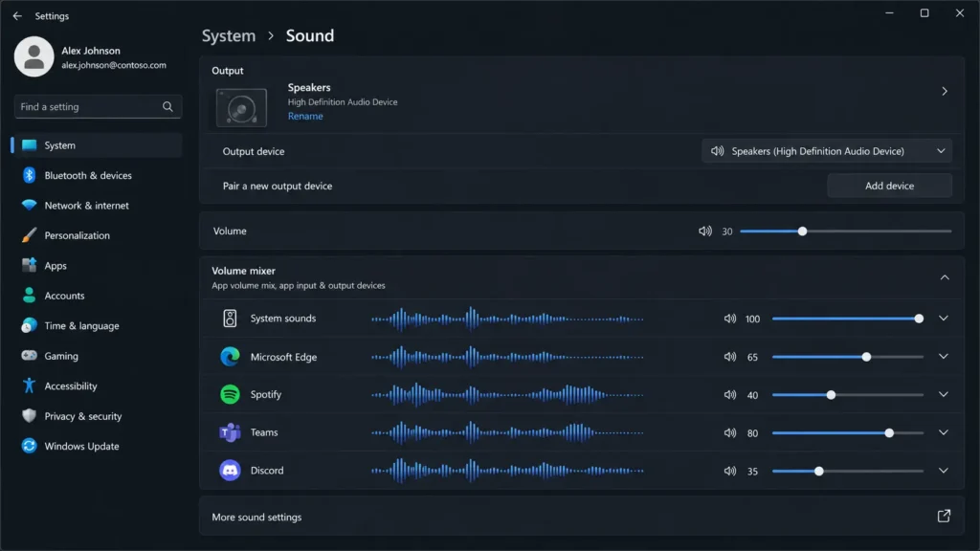Open the Output device dropdown
The image size is (980, 551).
(x=826, y=151)
